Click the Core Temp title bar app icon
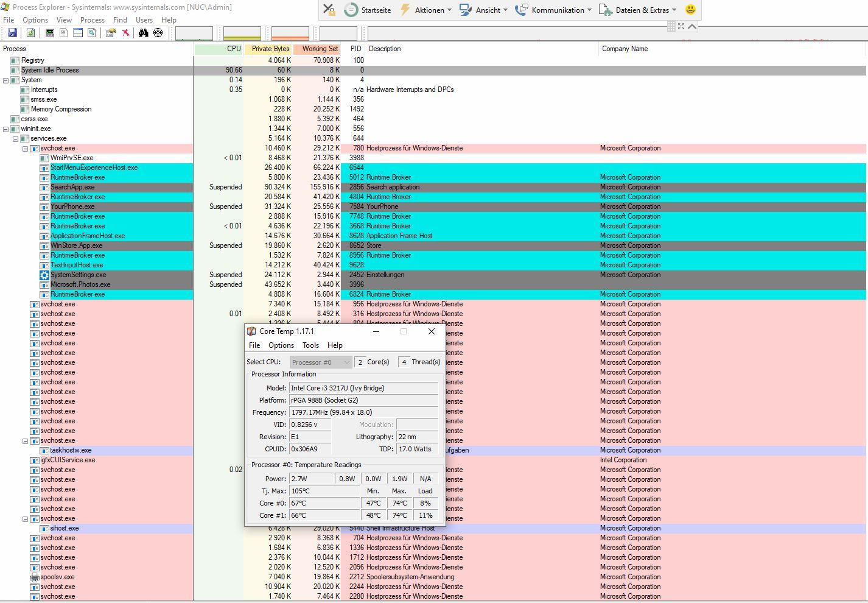The width and height of the screenshot is (868, 603). click(x=251, y=331)
